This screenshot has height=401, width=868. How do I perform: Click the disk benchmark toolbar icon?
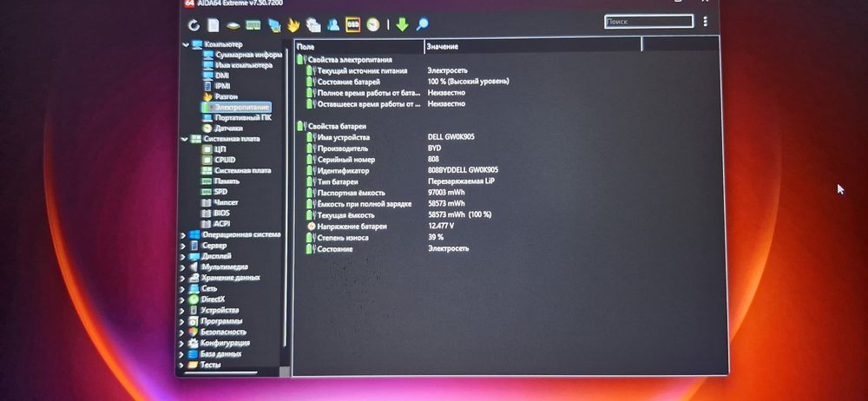(x=233, y=25)
